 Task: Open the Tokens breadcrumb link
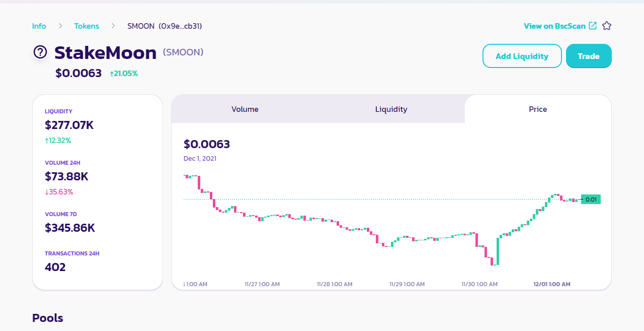coord(87,26)
